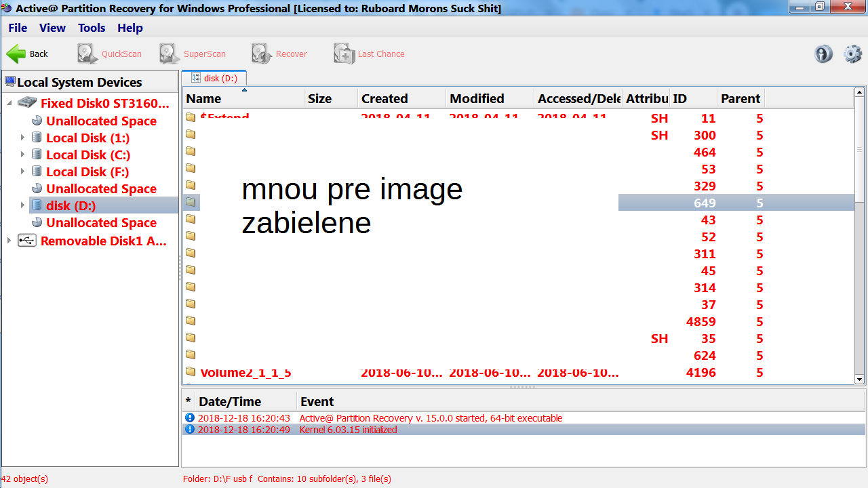Click the file list vertical scrollbar thumb

860,149
